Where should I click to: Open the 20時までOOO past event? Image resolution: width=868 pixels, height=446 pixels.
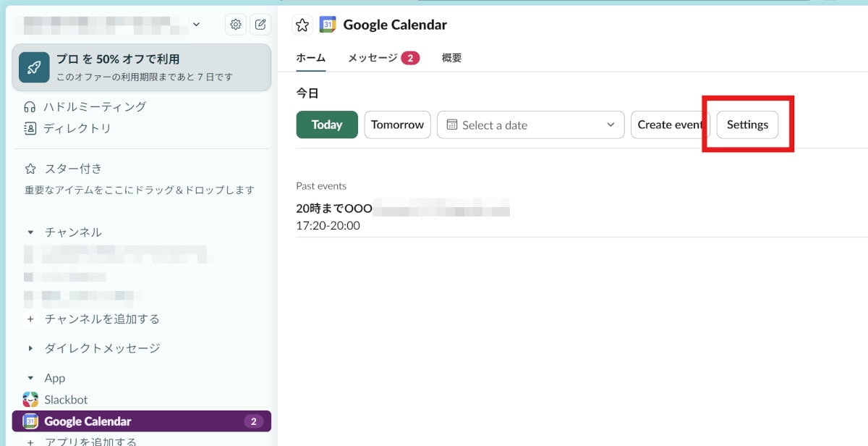334,209
